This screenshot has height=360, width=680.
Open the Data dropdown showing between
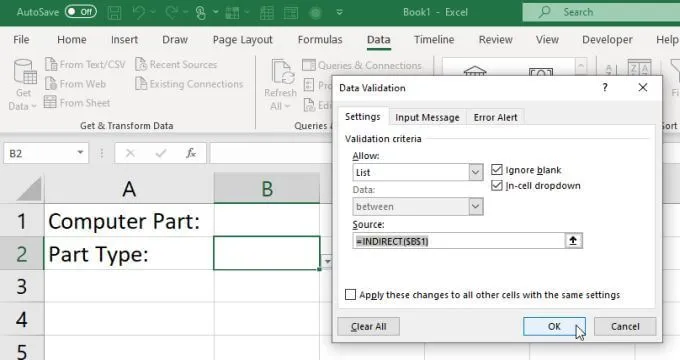click(x=418, y=206)
